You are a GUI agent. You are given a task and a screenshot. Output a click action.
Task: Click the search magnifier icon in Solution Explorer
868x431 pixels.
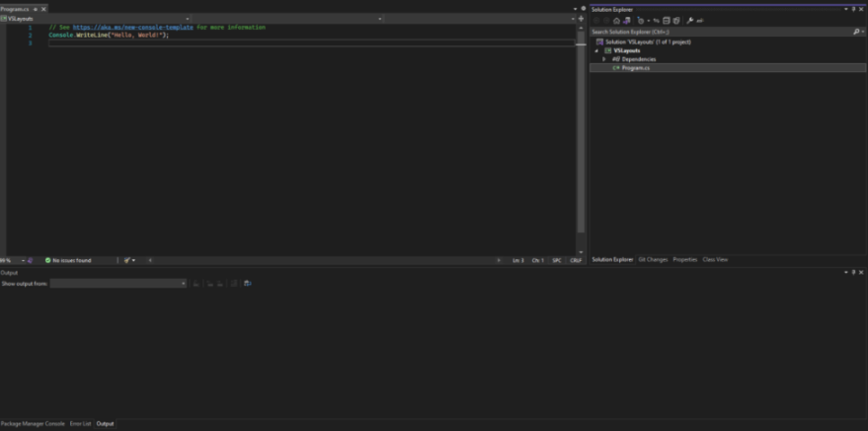[856, 33]
